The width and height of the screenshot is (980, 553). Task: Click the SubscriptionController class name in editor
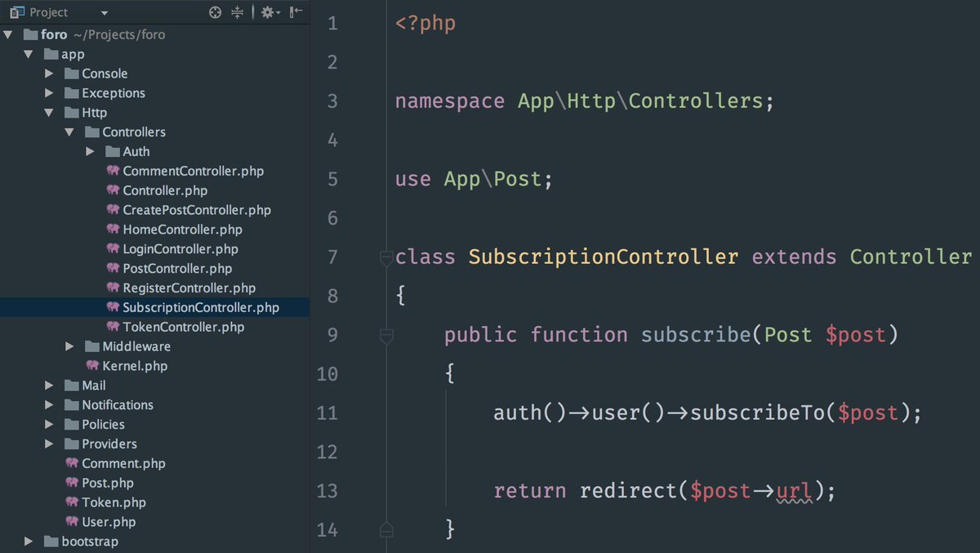point(604,257)
